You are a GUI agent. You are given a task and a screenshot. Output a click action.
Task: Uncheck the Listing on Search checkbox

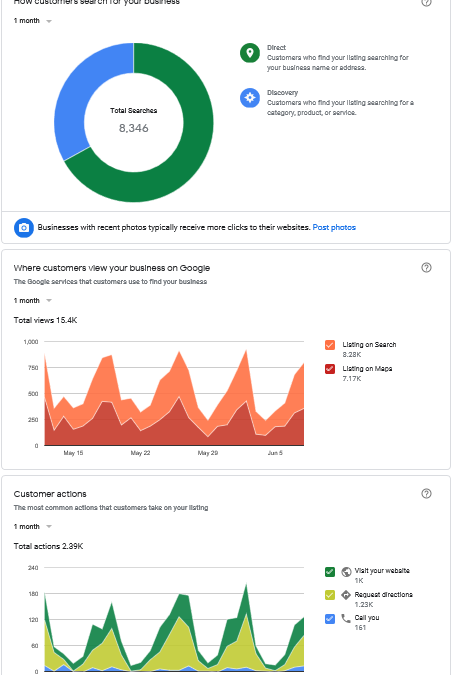[330, 345]
